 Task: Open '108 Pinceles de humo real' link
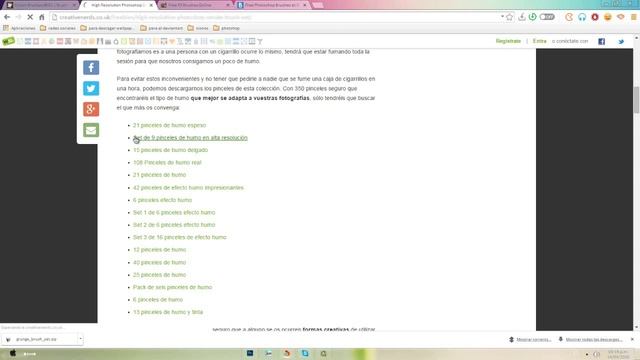(x=167, y=162)
